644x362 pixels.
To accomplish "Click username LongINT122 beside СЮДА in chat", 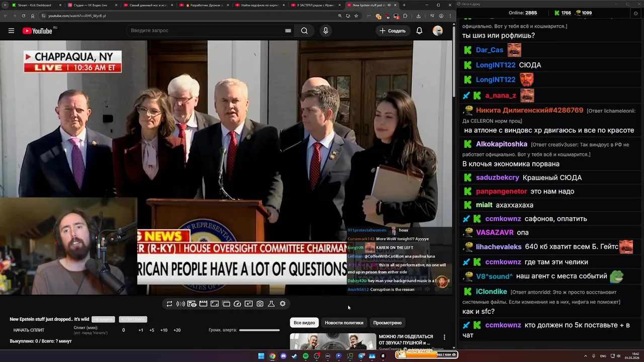I will (x=496, y=65).
